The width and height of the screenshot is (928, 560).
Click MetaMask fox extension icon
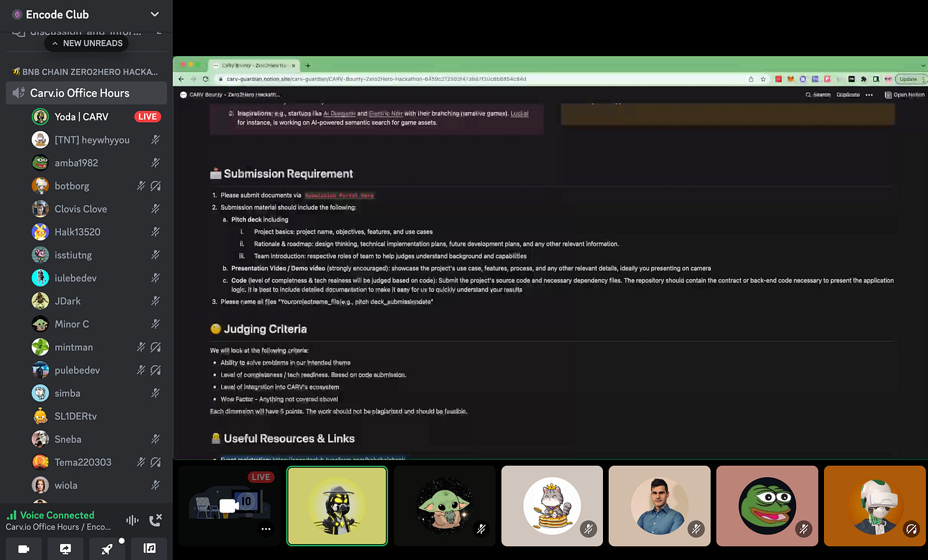790,79
